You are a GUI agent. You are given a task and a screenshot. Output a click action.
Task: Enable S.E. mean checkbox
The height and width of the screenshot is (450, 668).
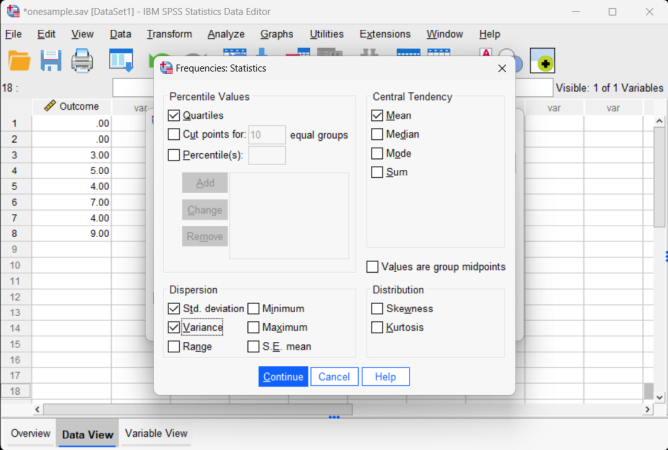pyautogui.click(x=253, y=346)
